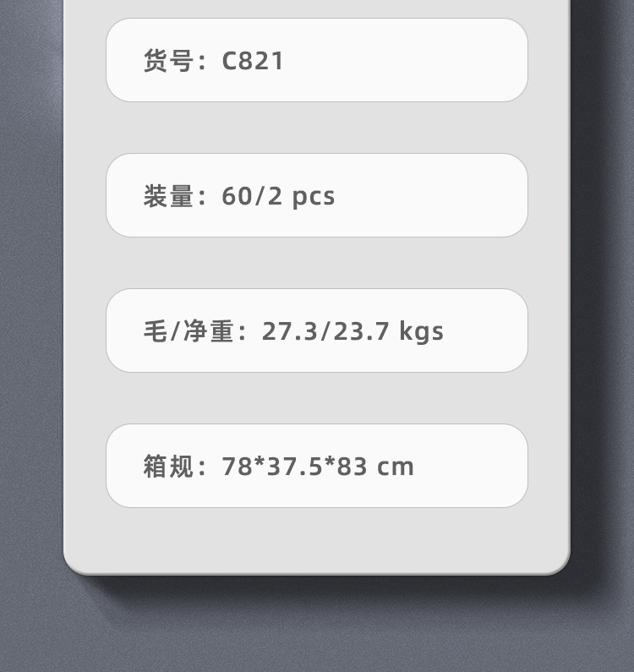This screenshot has width=634, height=672.
Task: Click the 箱规 label text
Action: tap(168, 467)
